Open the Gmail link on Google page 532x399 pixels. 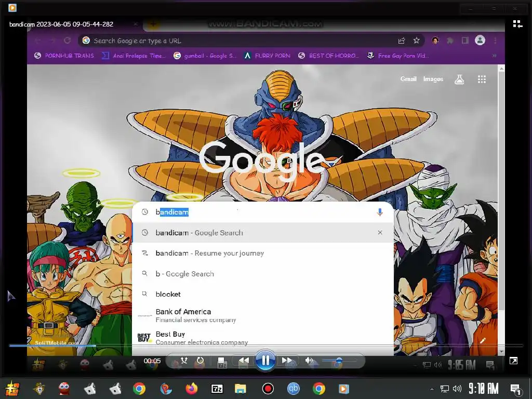[408, 79]
